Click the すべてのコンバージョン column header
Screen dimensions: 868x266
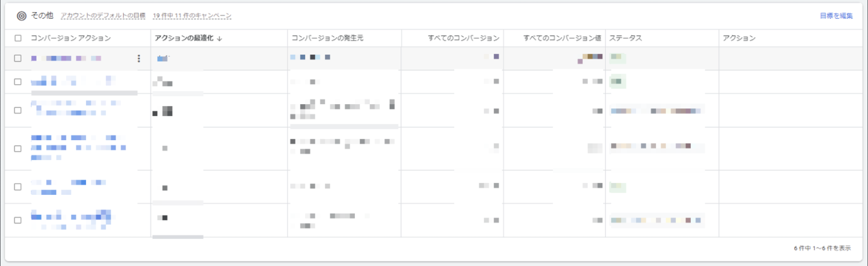click(x=462, y=38)
